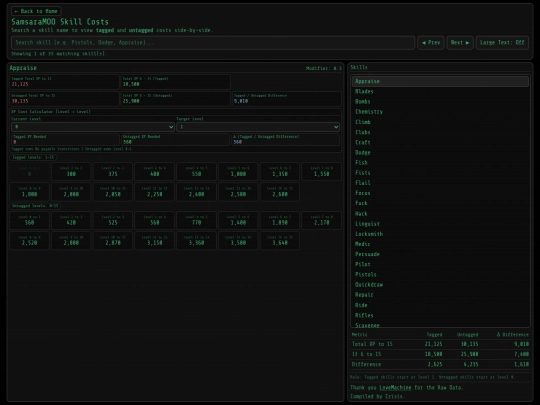This screenshot has height=405, width=540.
Task: Click tagged level cost 2,250
Action: (155, 192)
